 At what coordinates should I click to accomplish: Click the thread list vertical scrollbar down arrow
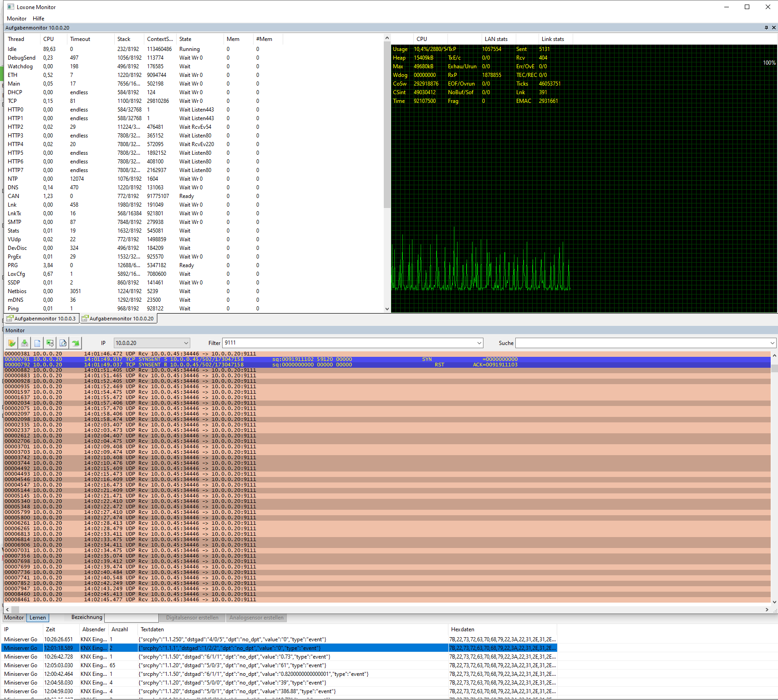387,309
